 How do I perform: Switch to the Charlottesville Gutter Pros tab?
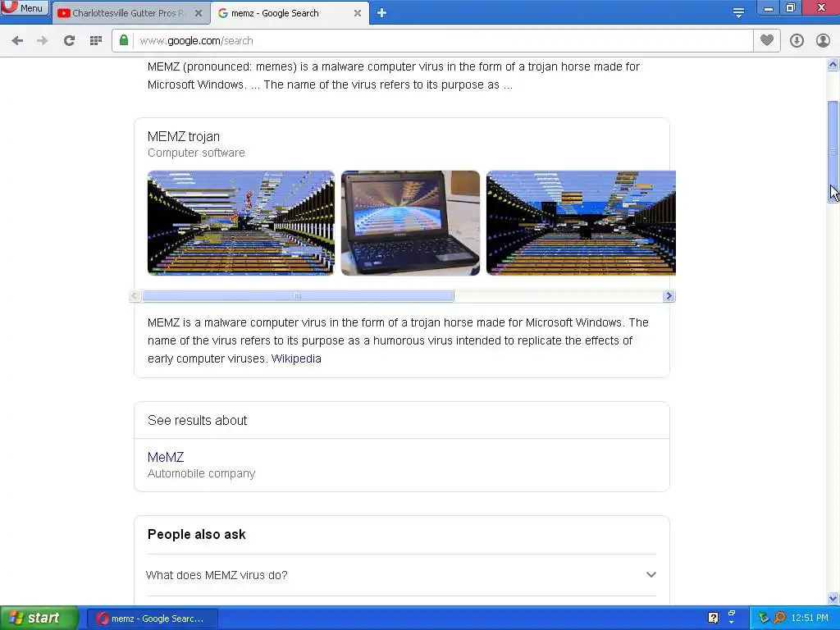pos(128,13)
